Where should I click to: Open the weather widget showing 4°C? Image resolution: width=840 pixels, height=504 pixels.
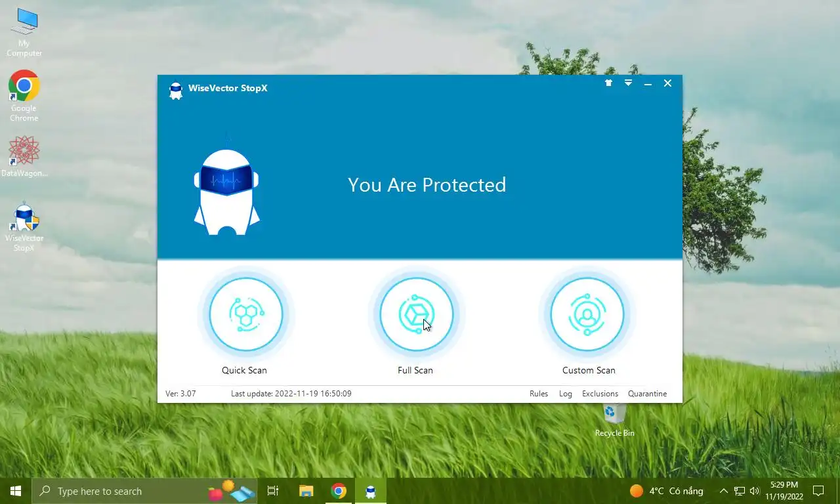[x=666, y=491]
